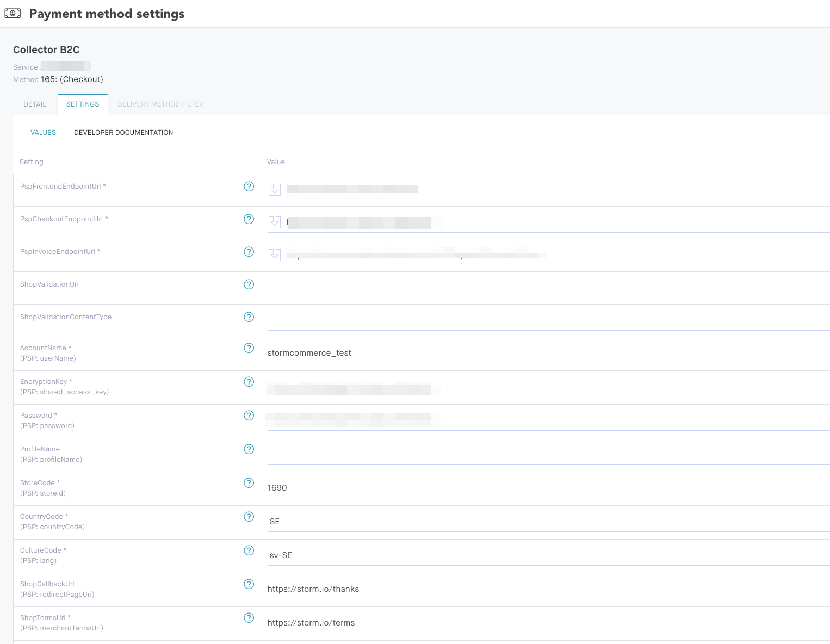Viewport: 830px width, 644px height.
Task: View help for CountryCode setting
Action: click(249, 517)
